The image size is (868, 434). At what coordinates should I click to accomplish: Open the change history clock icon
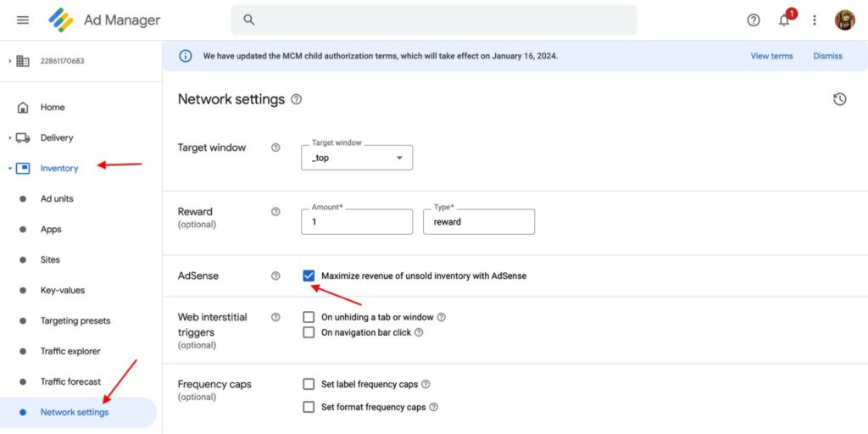tap(839, 99)
